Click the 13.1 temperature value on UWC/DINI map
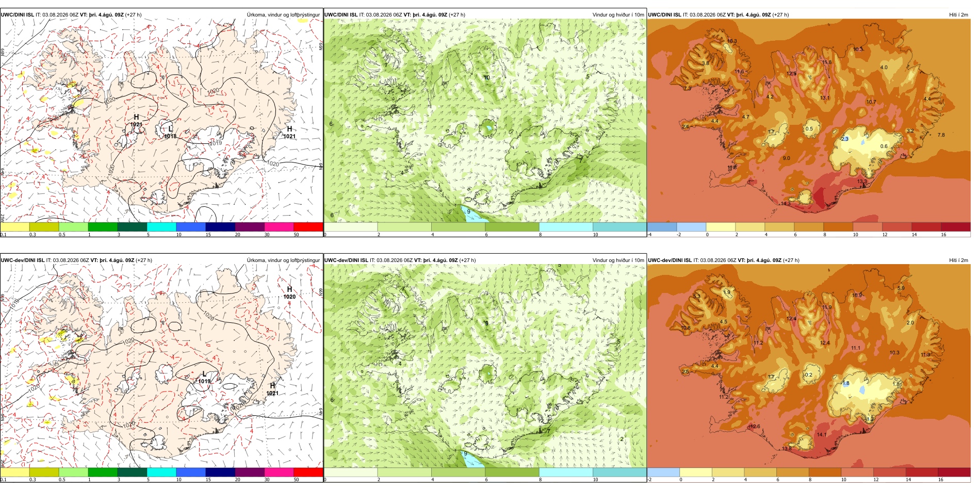Screen dimensions: 980x490 825,98
